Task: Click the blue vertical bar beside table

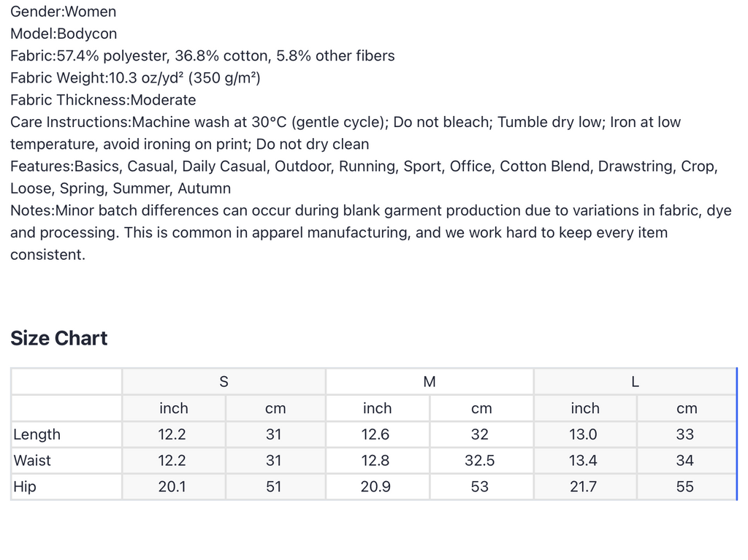Action: coord(737,434)
